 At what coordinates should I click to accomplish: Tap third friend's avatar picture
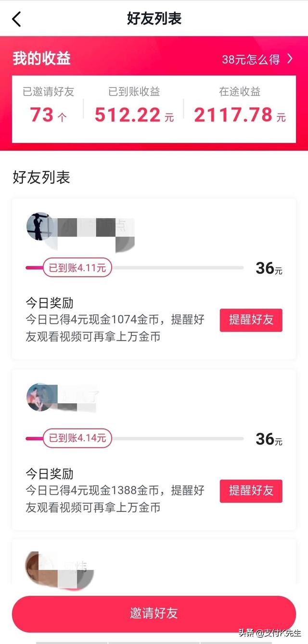(38, 567)
